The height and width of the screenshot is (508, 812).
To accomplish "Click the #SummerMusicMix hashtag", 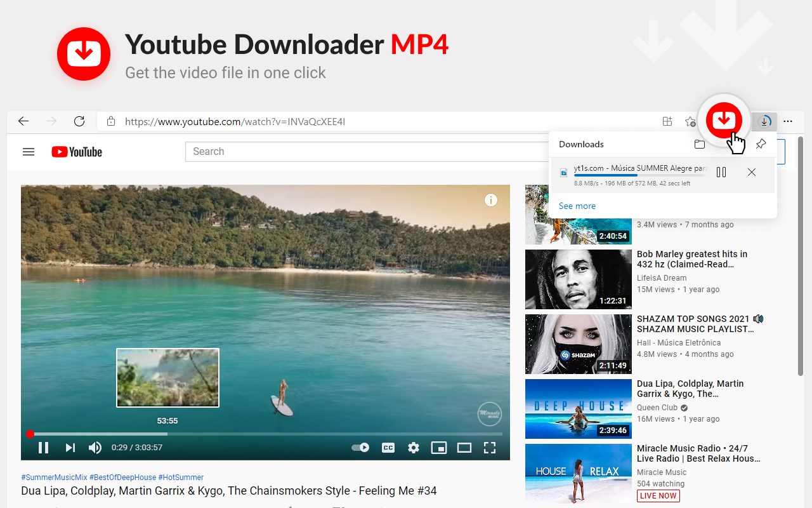I will click(x=54, y=478).
